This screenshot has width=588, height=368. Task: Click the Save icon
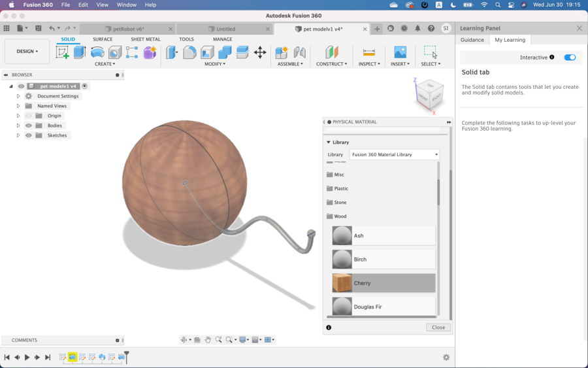click(39, 28)
